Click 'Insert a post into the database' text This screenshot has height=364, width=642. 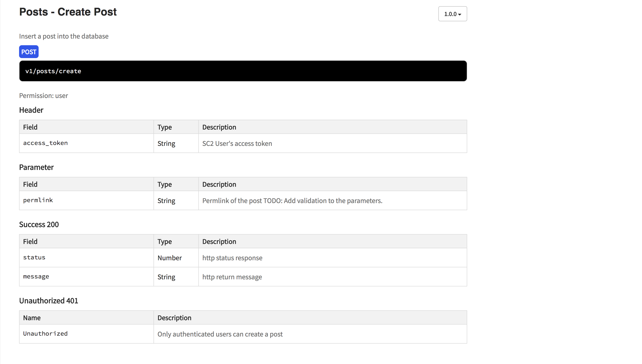click(x=64, y=36)
